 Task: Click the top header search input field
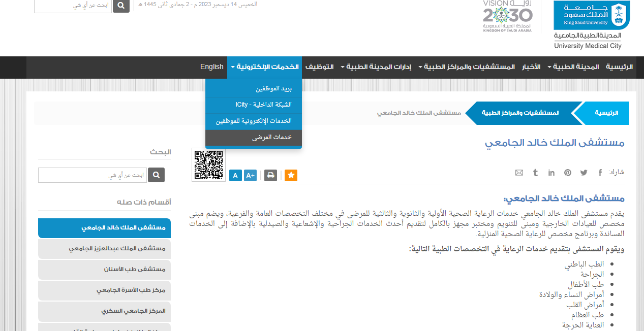pyautogui.click(x=73, y=6)
